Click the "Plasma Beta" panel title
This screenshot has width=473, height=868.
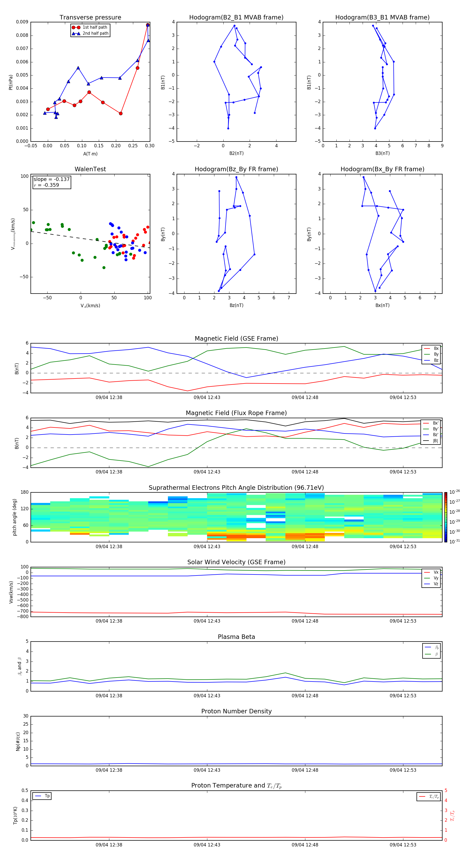[236, 637]
